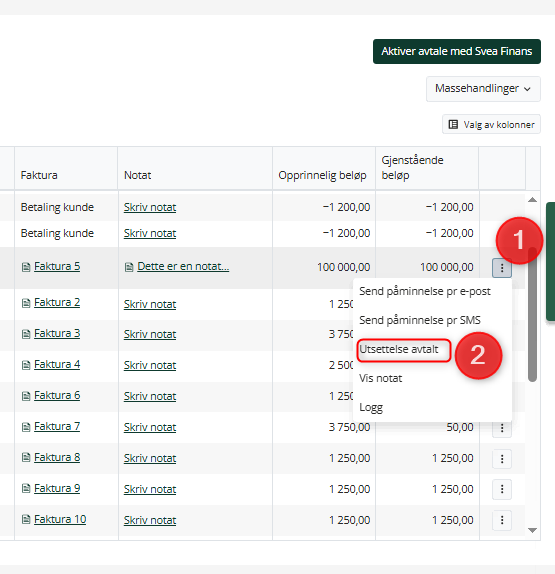The width and height of the screenshot is (555, 574).
Task: Click 'Skriv notat' link for Faktura 4
Action: pyautogui.click(x=150, y=365)
